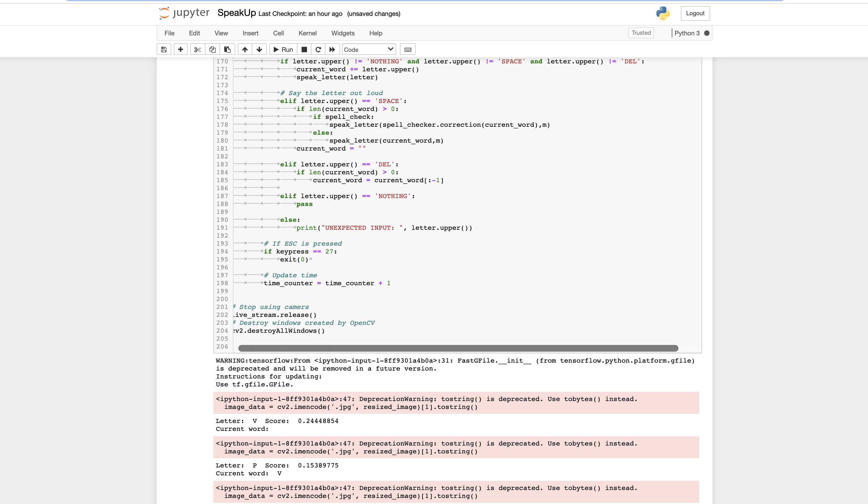868x504 pixels.
Task: Restart kernel and run all cells icon
Action: (x=332, y=50)
